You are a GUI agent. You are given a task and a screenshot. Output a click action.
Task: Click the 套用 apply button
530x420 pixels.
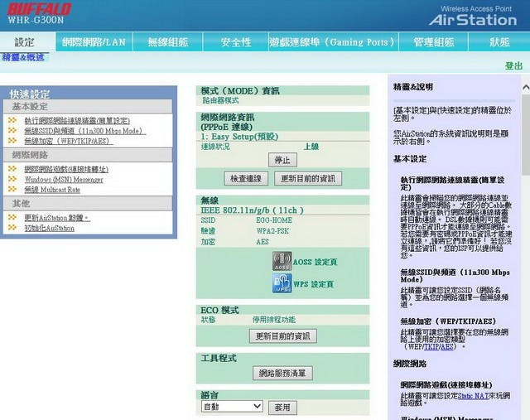click(282, 408)
